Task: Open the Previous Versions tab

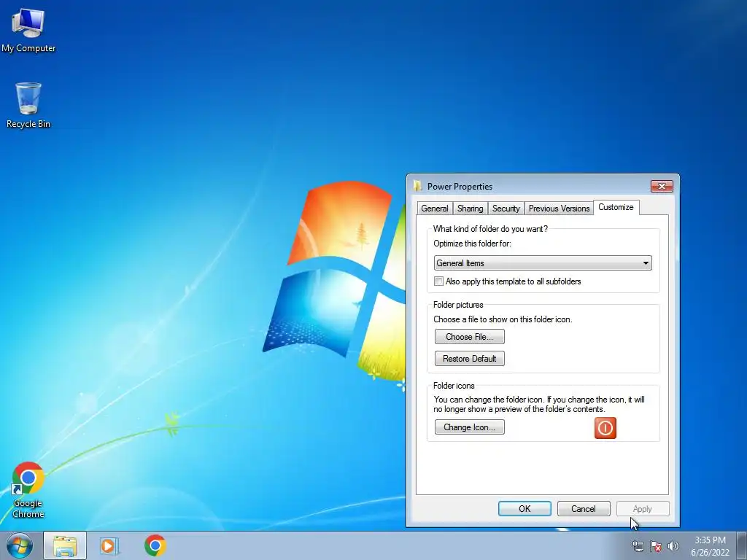Action: point(559,209)
